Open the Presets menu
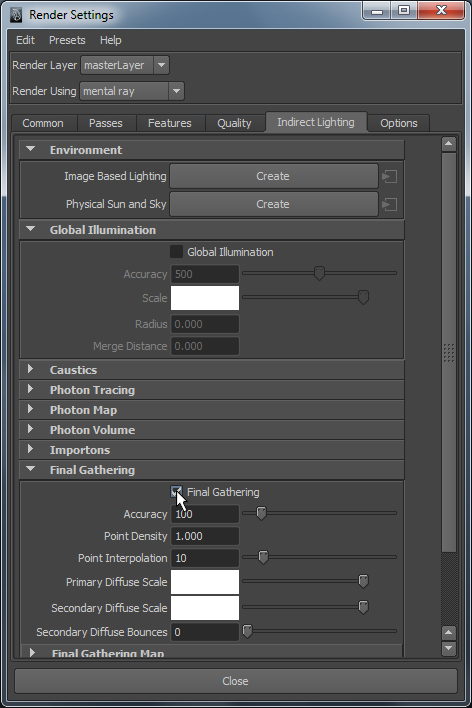This screenshot has height=708, width=472. [x=67, y=40]
